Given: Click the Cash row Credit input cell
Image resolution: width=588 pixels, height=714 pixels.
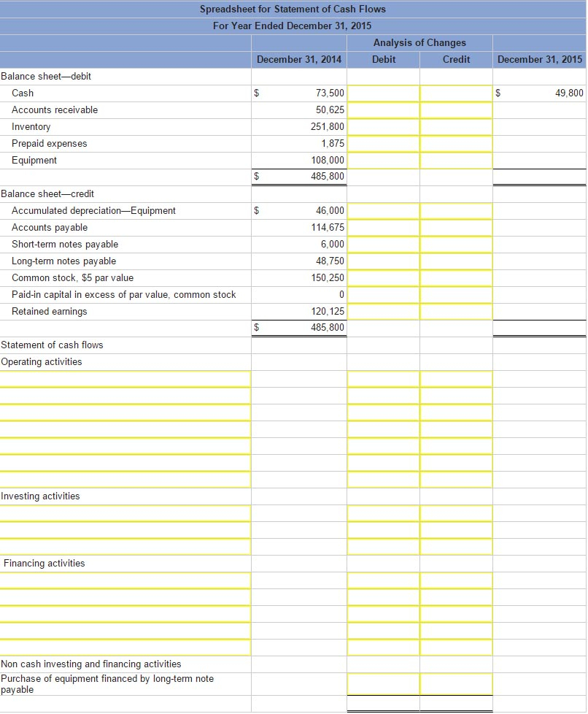Looking at the screenshot, I should pos(456,93).
